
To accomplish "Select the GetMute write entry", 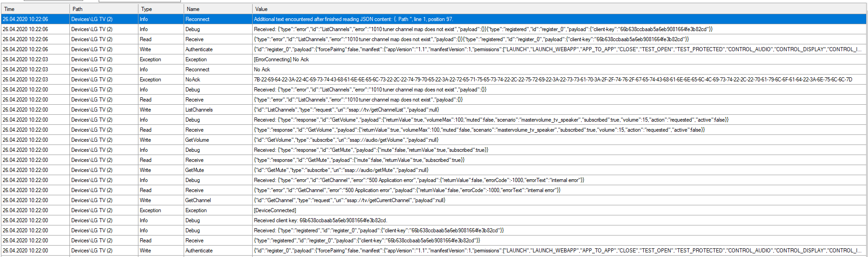I will (195, 170).
